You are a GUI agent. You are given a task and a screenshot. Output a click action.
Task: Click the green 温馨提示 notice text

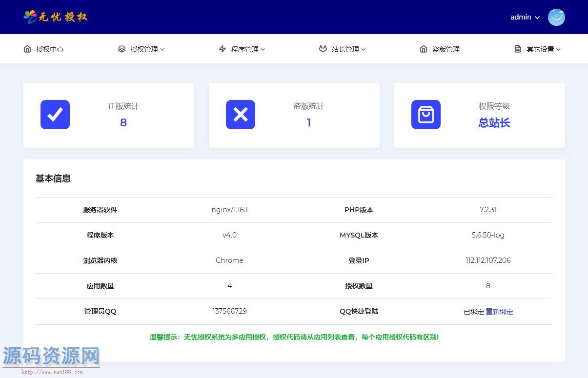coord(294,337)
